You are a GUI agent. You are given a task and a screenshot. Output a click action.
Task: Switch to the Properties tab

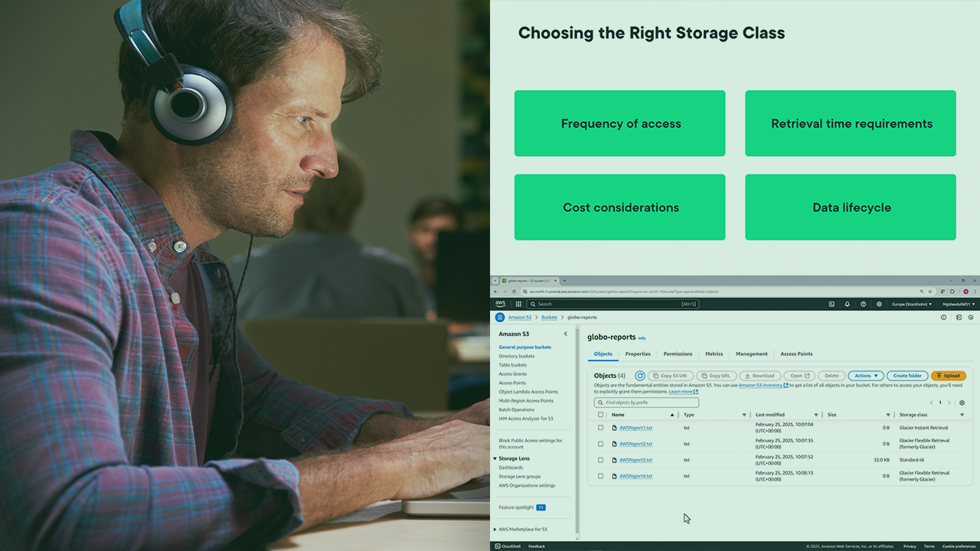click(637, 354)
